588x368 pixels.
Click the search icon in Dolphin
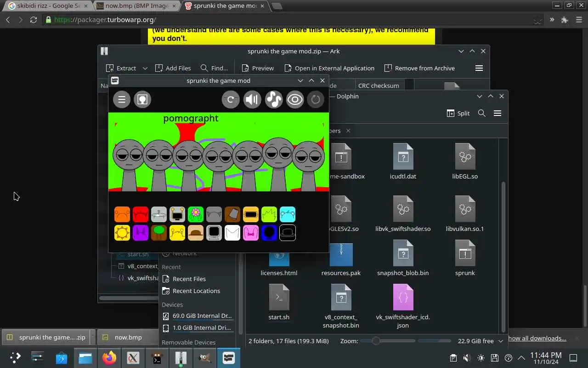click(x=482, y=113)
